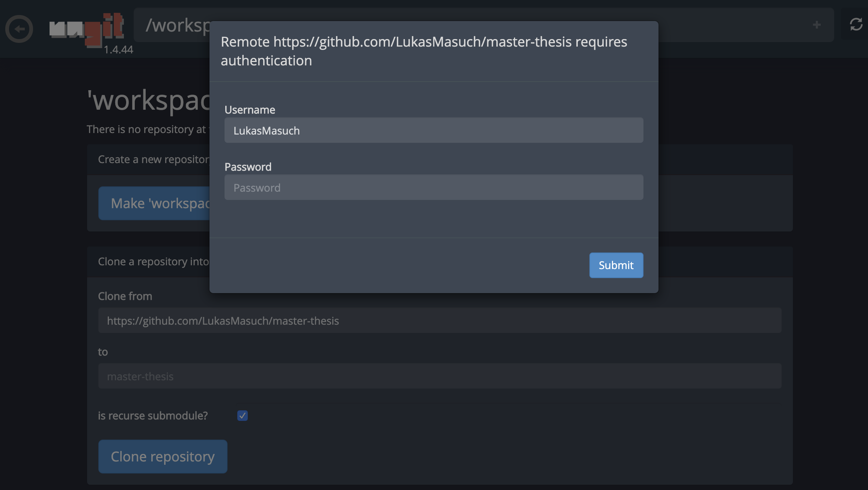Click the Password label
868x490 pixels.
click(x=248, y=167)
